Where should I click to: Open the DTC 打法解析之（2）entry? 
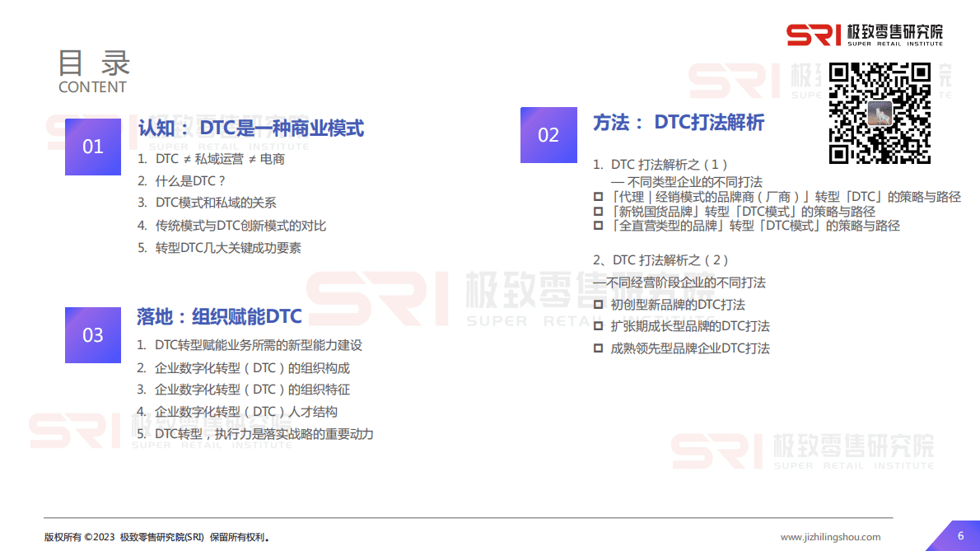(659, 259)
